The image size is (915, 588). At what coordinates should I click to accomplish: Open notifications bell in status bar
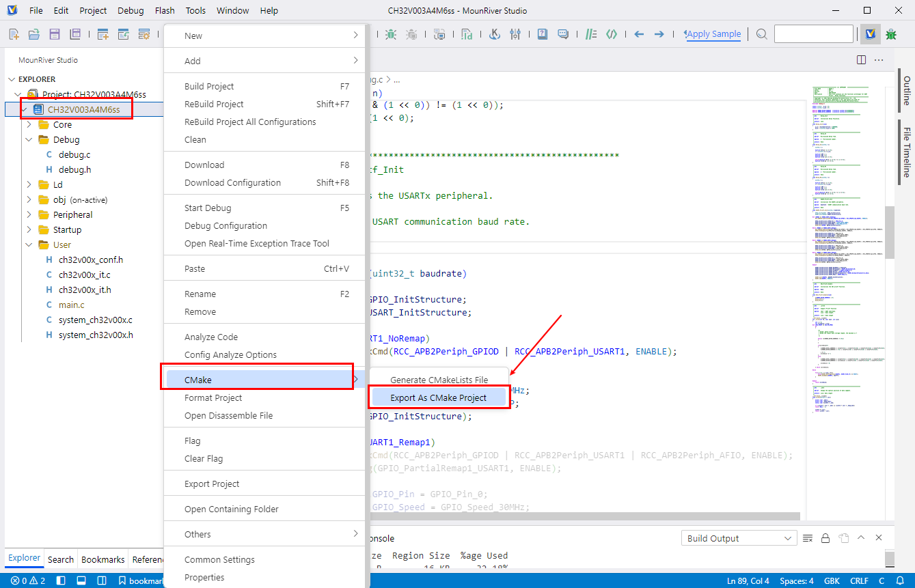pos(900,581)
